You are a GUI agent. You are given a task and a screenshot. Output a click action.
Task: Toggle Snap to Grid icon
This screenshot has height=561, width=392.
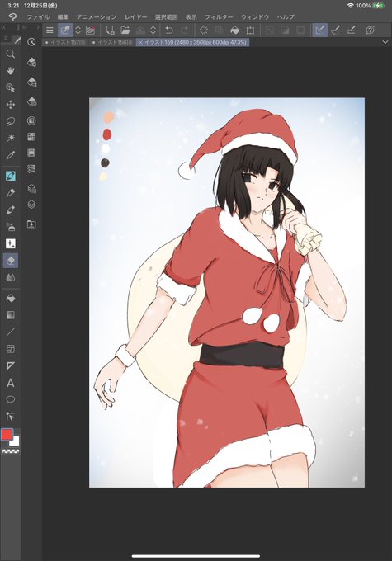(352, 31)
